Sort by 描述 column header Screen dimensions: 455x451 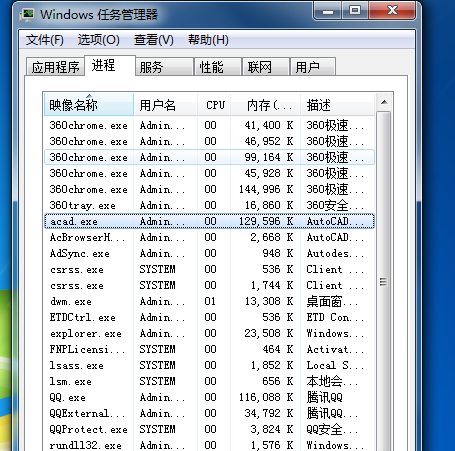coord(337,105)
